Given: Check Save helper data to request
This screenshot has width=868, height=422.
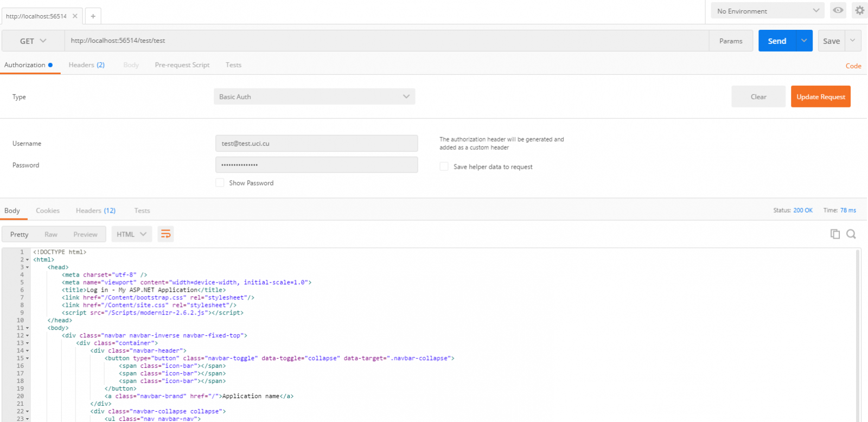Looking at the screenshot, I should (x=444, y=167).
